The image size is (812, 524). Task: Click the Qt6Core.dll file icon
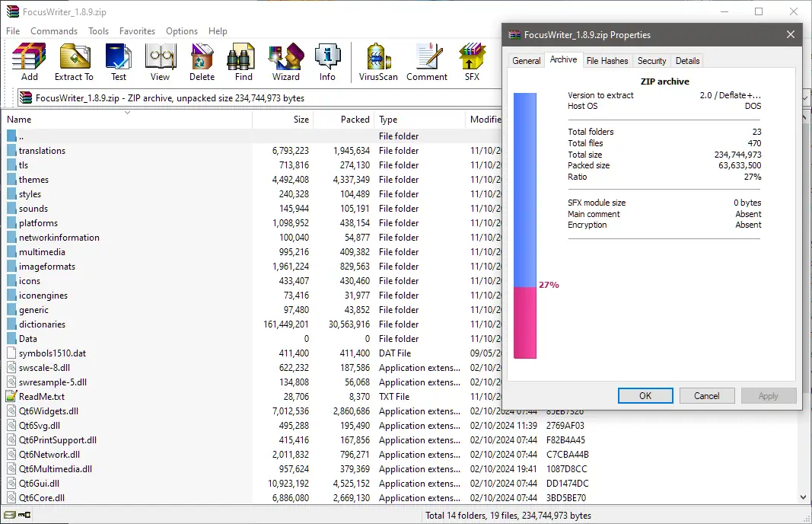tap(11, 497)
